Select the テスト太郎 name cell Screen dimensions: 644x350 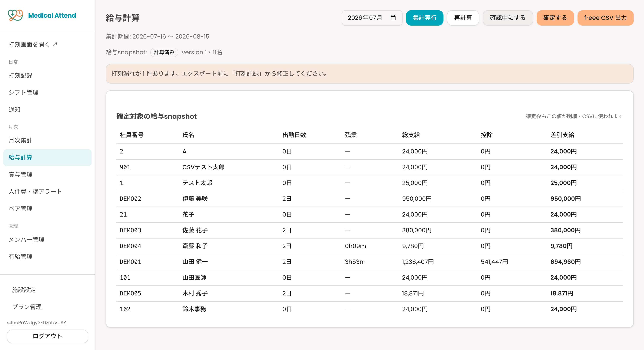click(x=197, y=183)
